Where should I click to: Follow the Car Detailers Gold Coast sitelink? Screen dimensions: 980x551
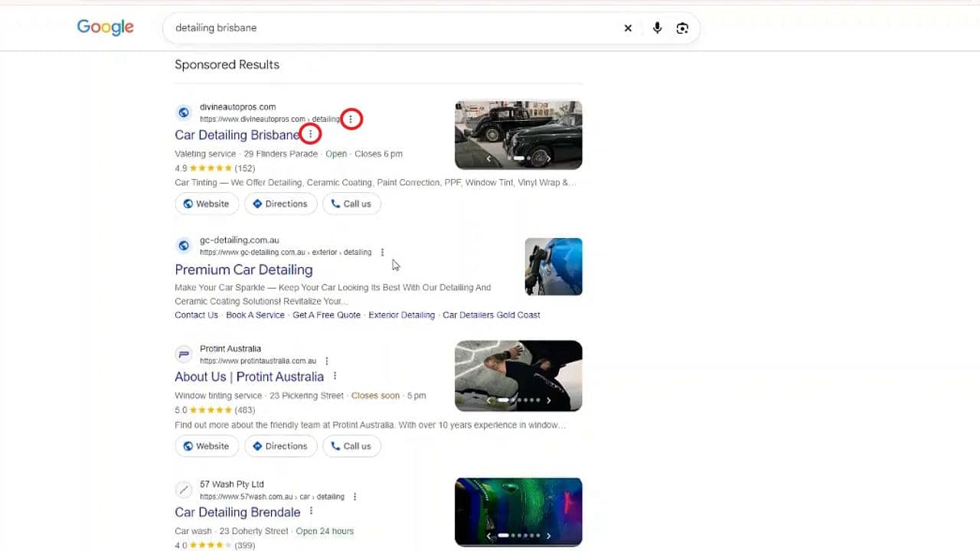[x=492, y=315]
